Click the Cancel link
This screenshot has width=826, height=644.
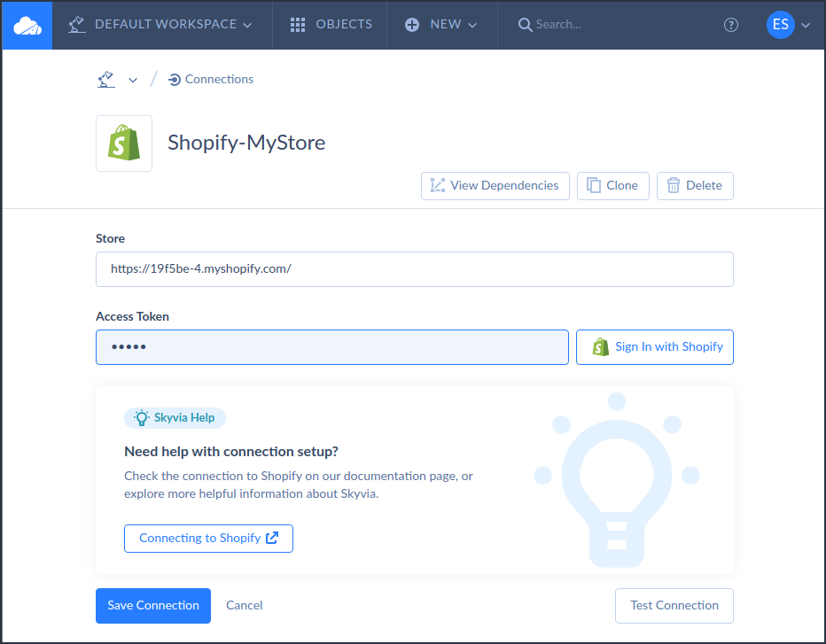click(x=244, y=606)
